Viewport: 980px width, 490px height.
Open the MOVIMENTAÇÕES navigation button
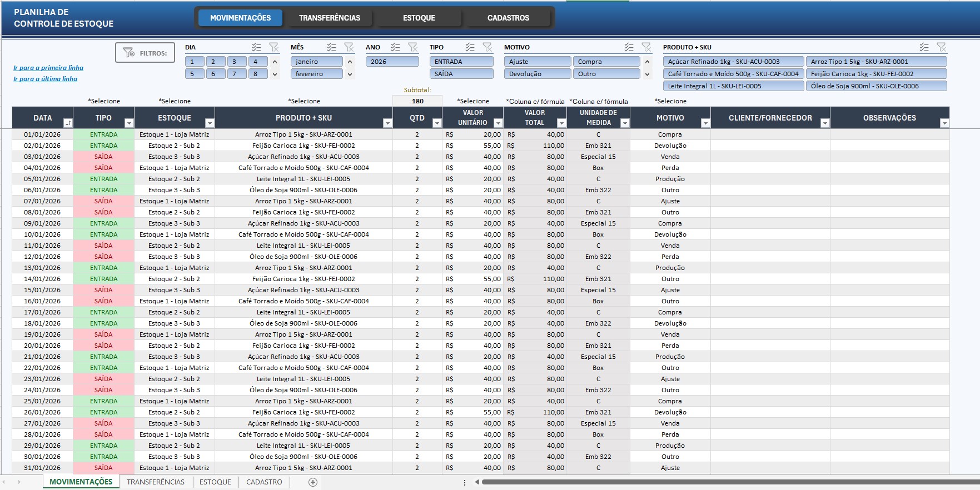point(241,18)
